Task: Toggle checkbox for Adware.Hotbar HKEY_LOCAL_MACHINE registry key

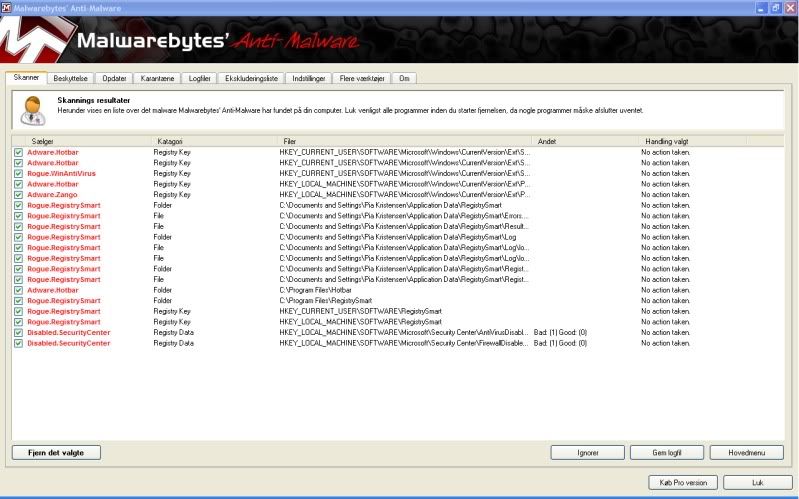Action: 18,184
